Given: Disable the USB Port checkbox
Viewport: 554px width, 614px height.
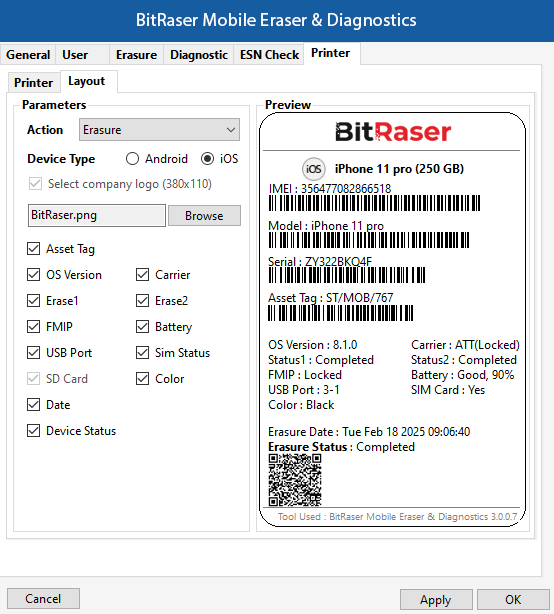Looking at the screenshot, I should (33, 352).
